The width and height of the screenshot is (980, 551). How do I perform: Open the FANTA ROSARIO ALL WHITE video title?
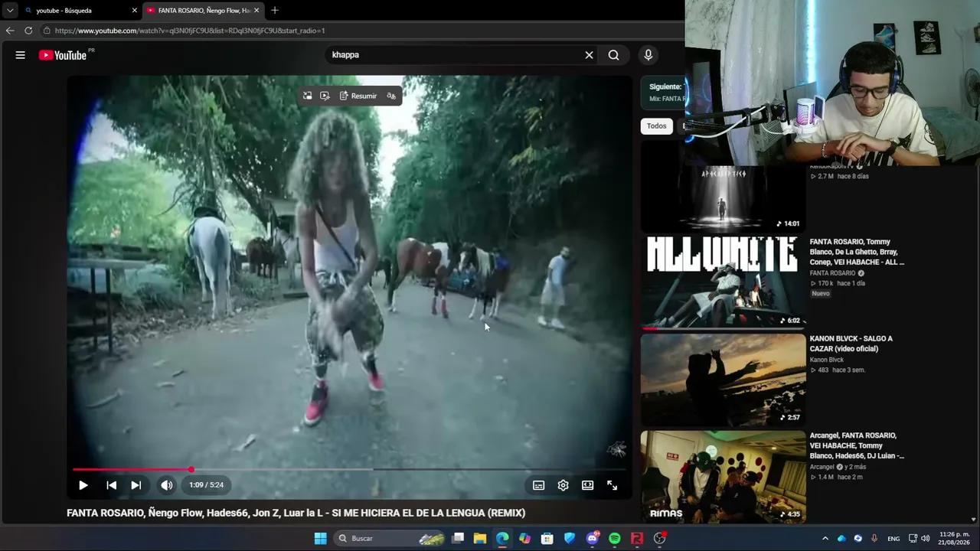pyautogui.click(x=857, y=252)
